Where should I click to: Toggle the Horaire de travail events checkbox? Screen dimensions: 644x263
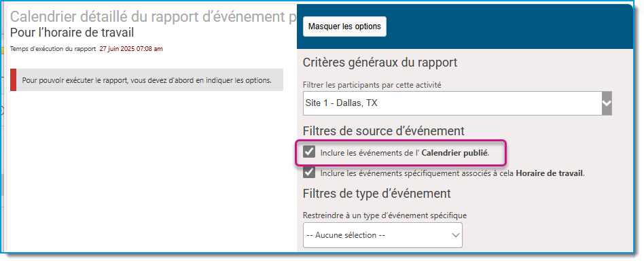(309, 172)
